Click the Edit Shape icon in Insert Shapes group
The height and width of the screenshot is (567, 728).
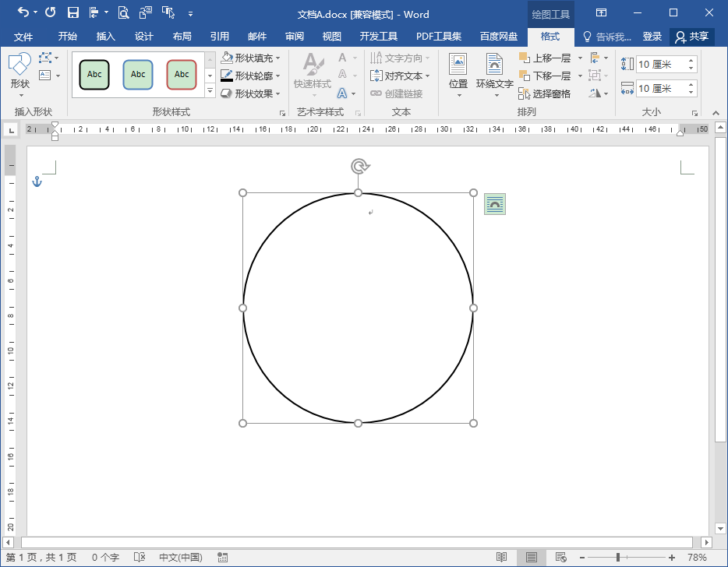[45, 58]
